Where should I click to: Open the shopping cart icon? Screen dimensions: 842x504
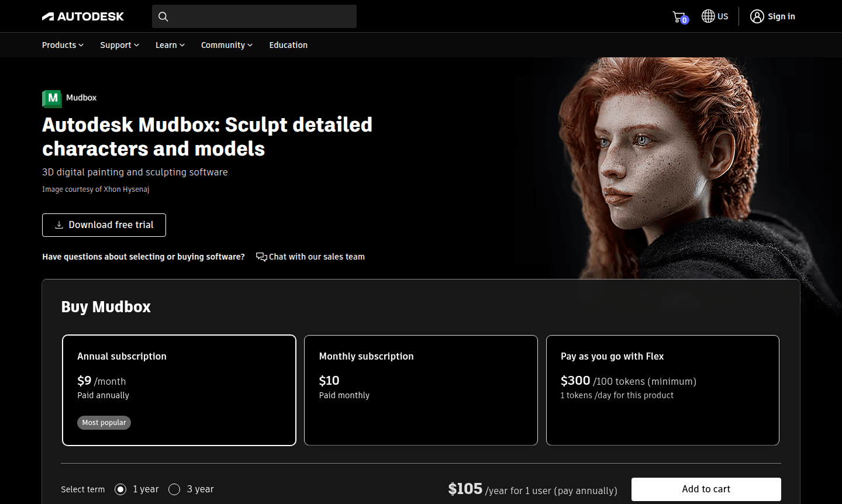coord(679,16)
